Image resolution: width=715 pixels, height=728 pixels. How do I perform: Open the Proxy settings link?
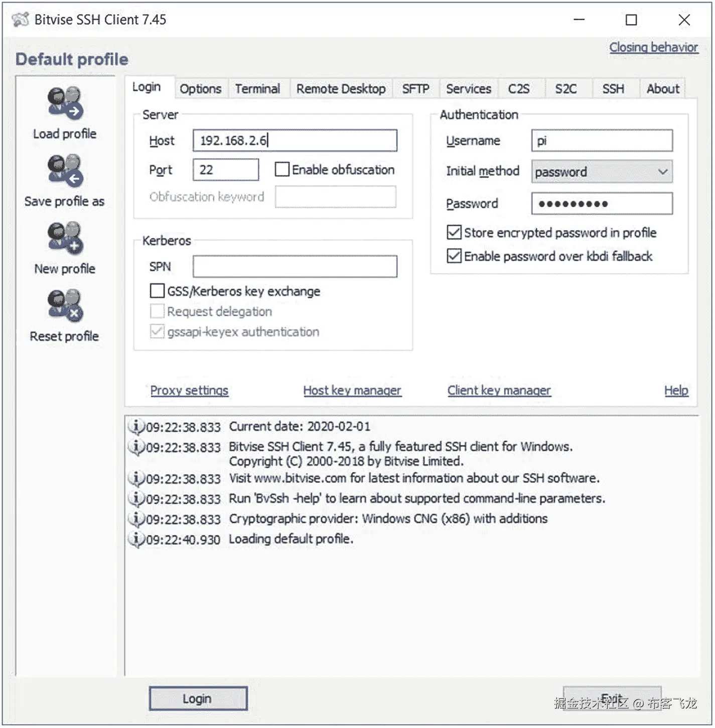coord(189,390)
